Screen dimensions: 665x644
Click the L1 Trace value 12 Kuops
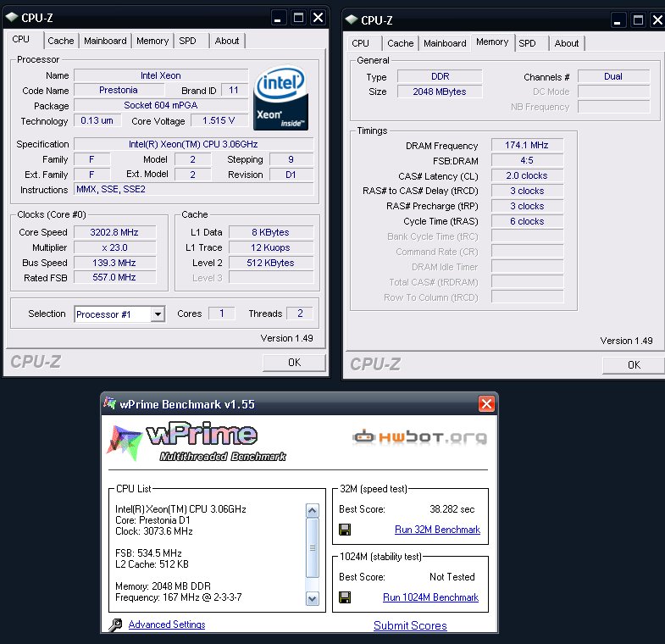(x=271, y=247)
